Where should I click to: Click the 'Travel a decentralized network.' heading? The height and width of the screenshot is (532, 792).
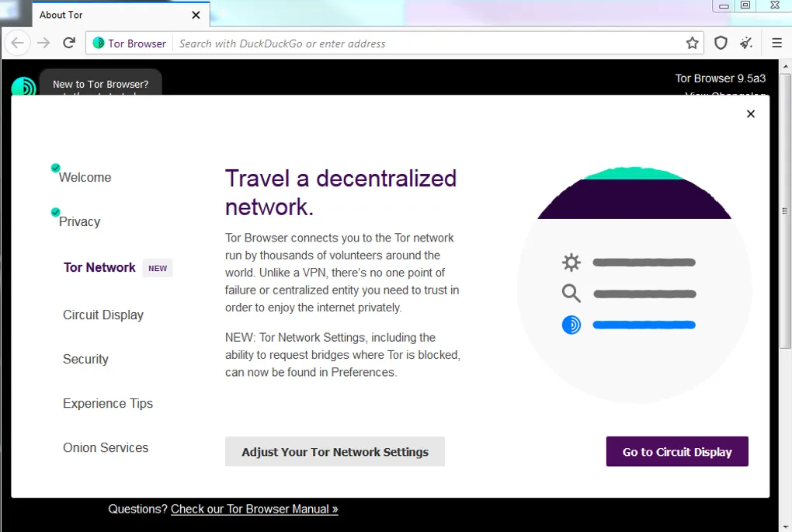coord(341,193)
